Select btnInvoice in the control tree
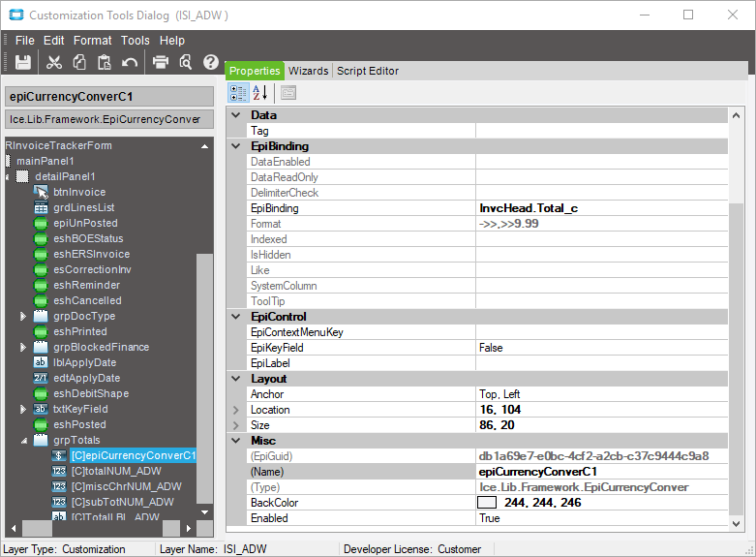 pyautogui.click(x=79, y=192)
